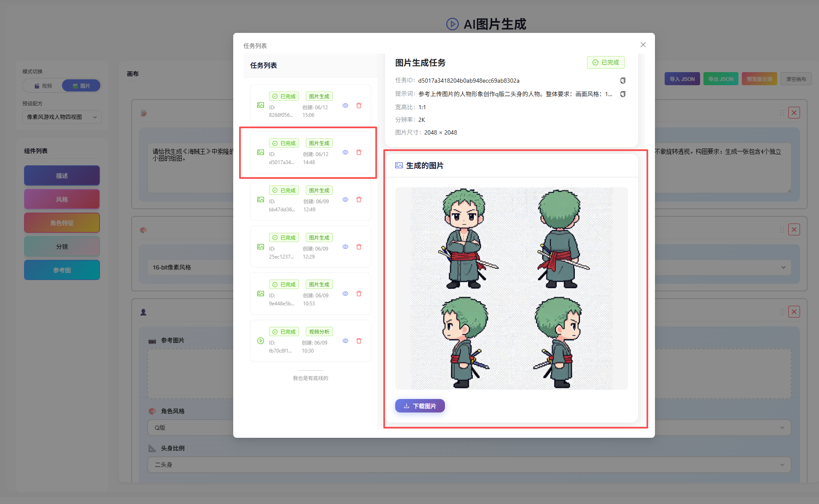Image resolution: width=819 pixels, height=504 pixels.
Task: View task 25ec1237 with eye icon
Action: coord(345,247)
